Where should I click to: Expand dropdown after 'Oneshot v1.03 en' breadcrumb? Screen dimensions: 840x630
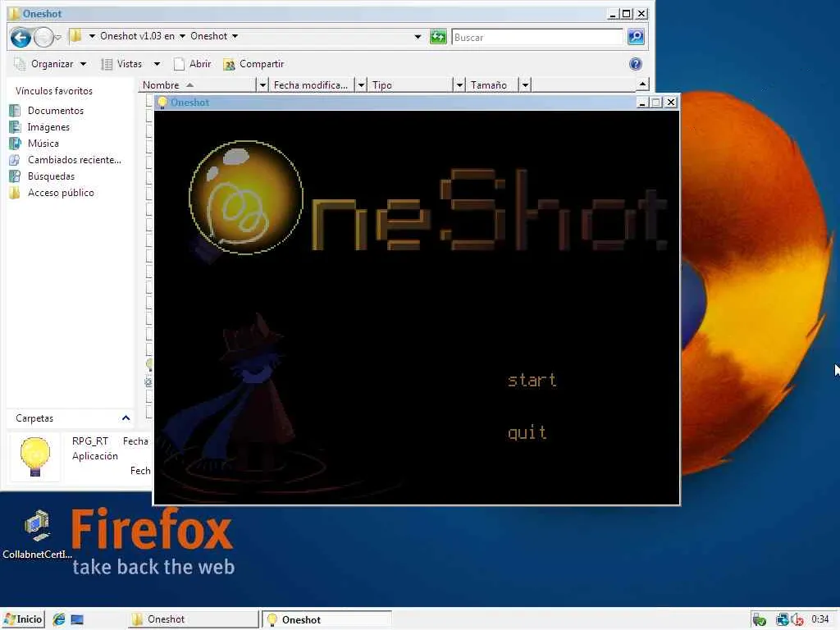click(182, 36)
